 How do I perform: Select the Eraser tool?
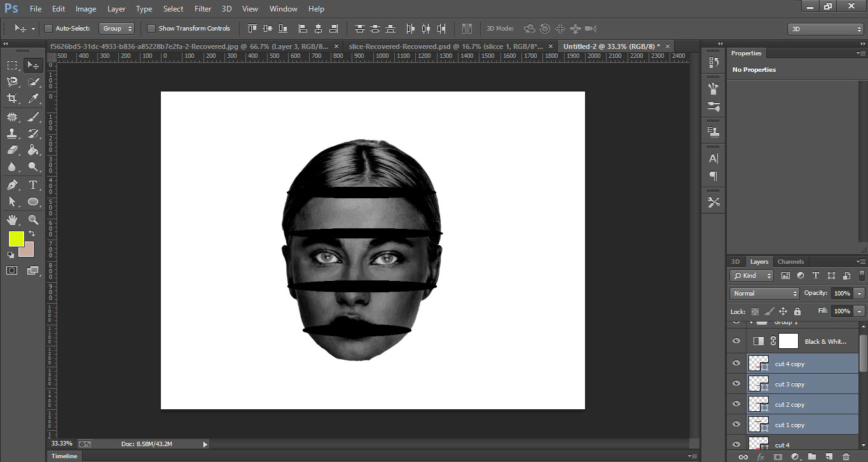pos(12,151)
